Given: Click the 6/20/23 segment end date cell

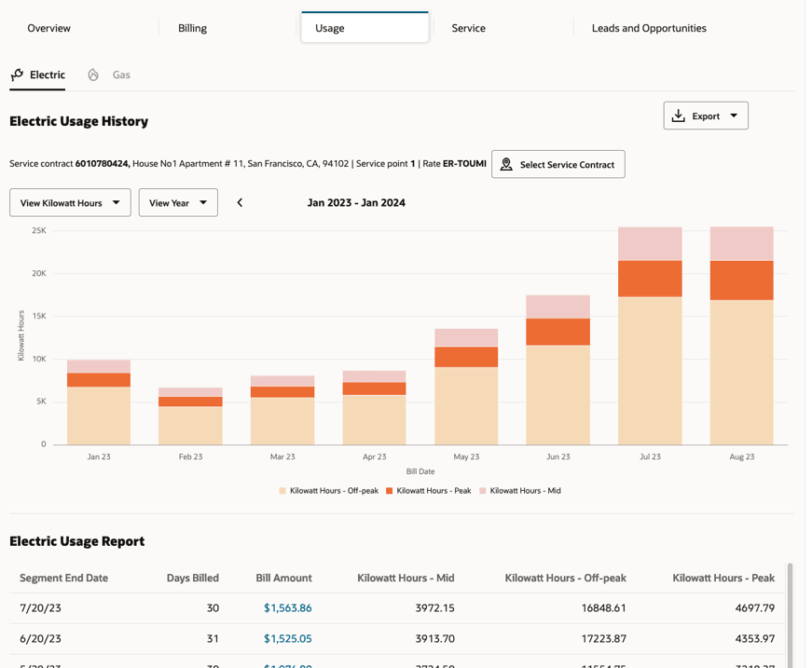Looking at the screenshot, I should (x=40, y=639).
